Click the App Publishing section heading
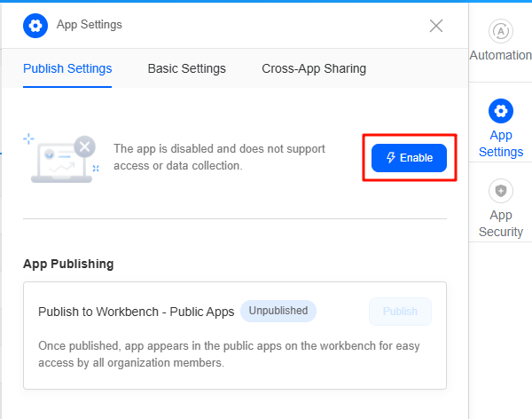 pos(68,264)
